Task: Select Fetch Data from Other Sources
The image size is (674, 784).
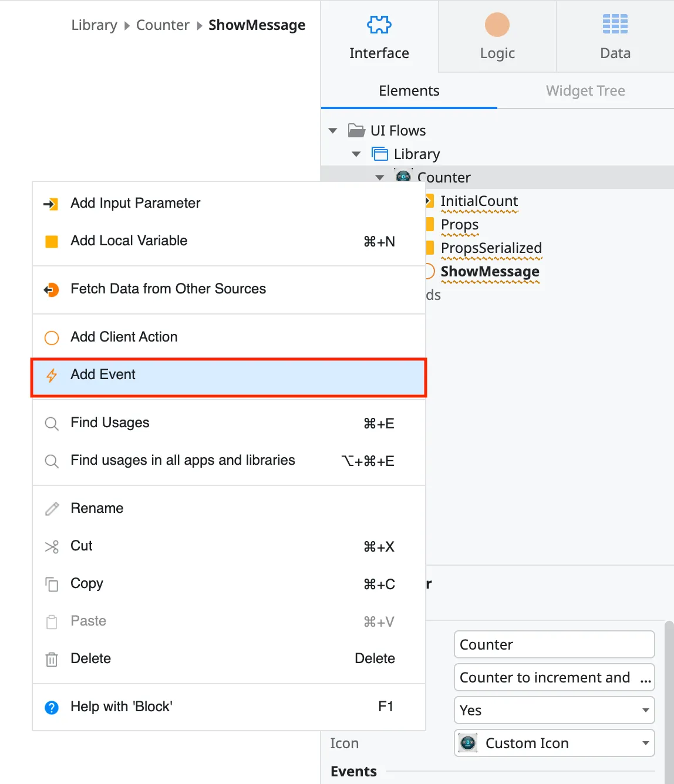Action: tap(168, 289)
